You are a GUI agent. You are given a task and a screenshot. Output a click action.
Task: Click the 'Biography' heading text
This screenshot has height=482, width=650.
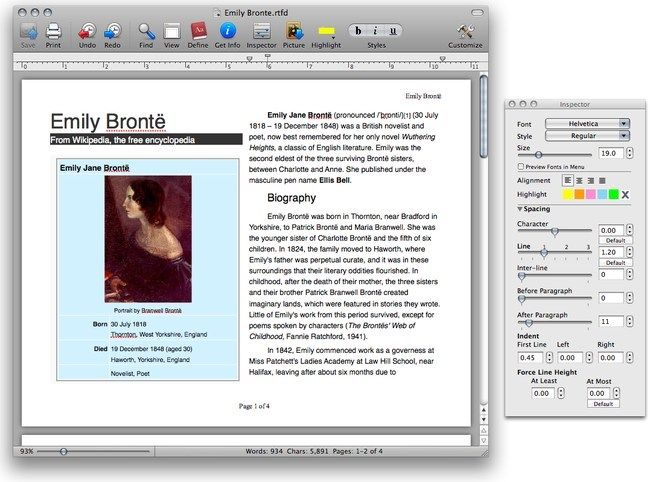pos(291,198)
